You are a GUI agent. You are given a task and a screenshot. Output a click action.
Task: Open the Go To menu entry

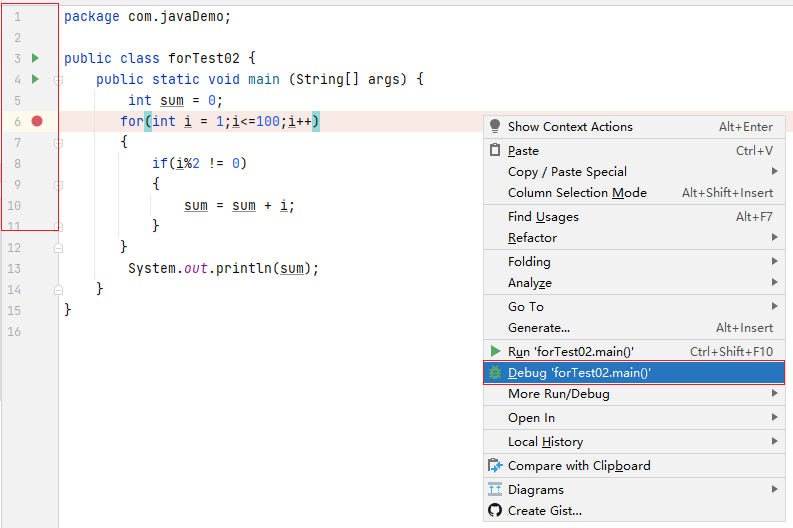pos(634,306)
